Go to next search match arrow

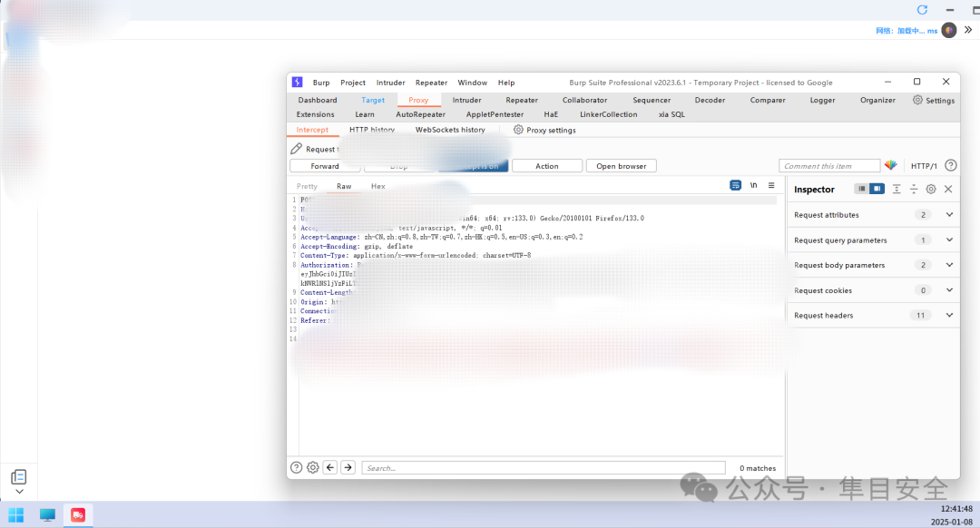pos(348,467)
